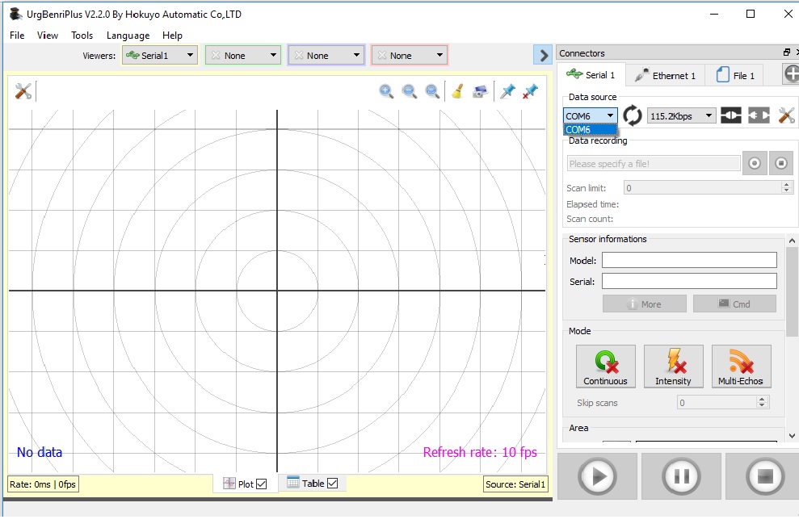Click the No data label
The image size is (799, 532).
point(40,452)
